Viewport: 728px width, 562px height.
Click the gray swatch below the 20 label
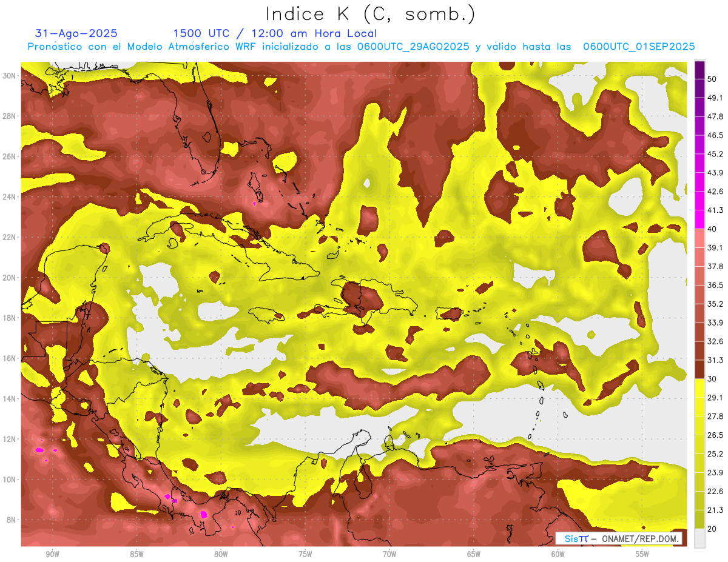(699, 538)
